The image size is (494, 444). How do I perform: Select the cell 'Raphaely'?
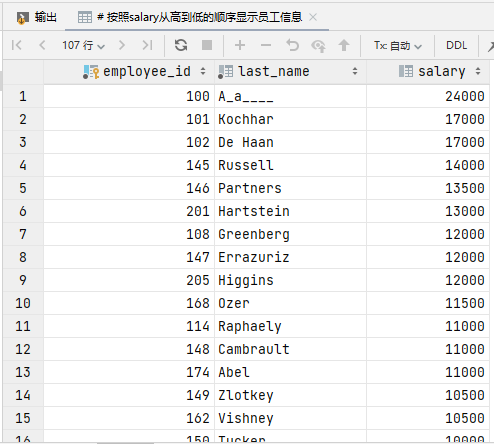pos(290,326)
